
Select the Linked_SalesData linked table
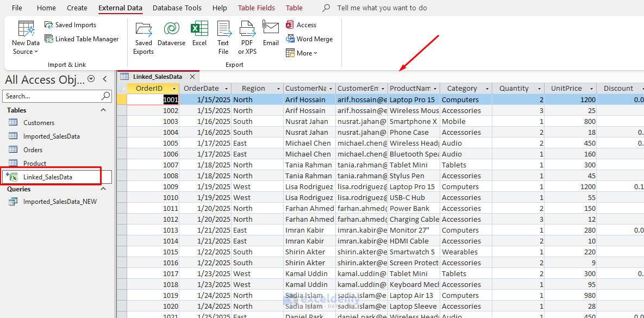pyautogui.click(x=57, y=177)
